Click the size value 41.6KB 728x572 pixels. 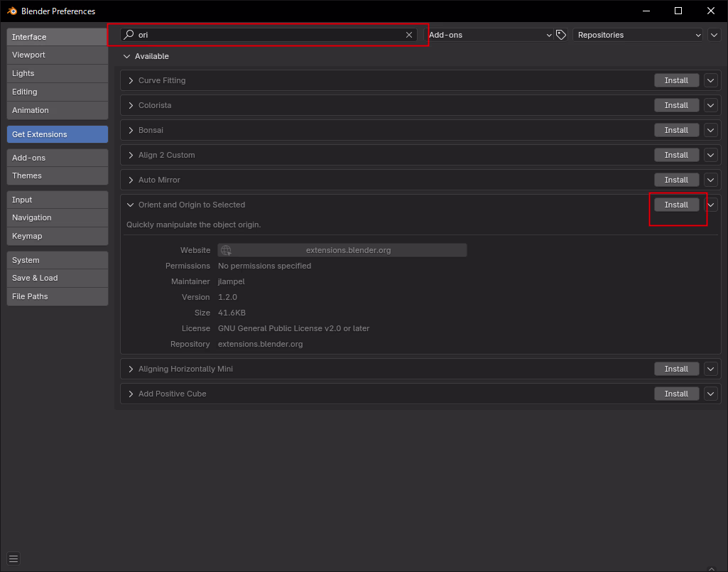(232, 313)
